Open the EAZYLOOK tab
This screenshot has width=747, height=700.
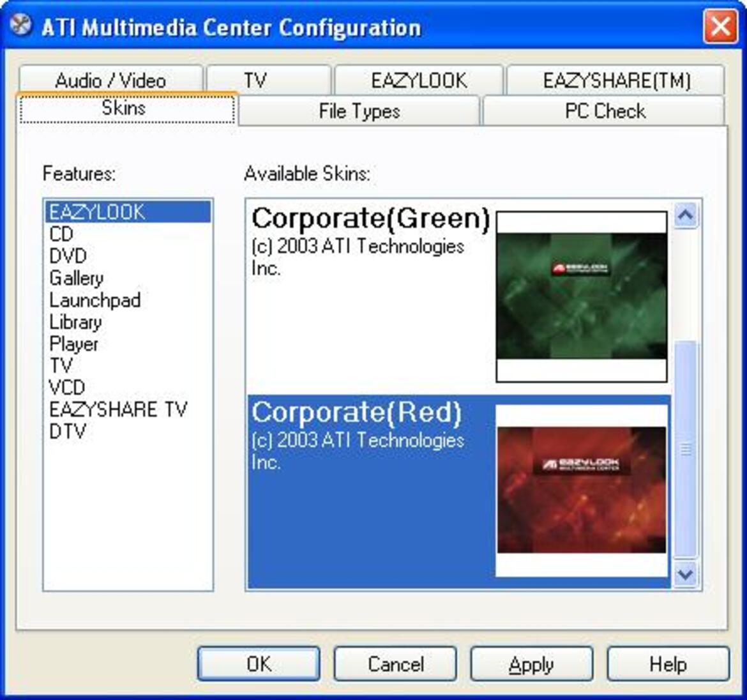[419, 80]
